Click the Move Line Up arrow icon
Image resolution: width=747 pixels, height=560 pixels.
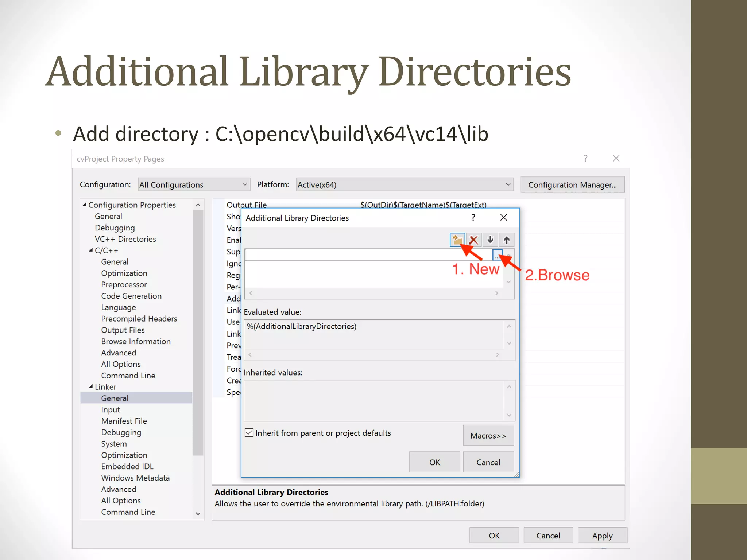(x=507, y=240)
